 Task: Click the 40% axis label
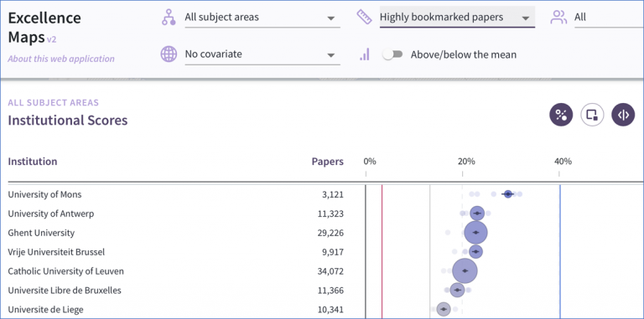pos(563,162)
